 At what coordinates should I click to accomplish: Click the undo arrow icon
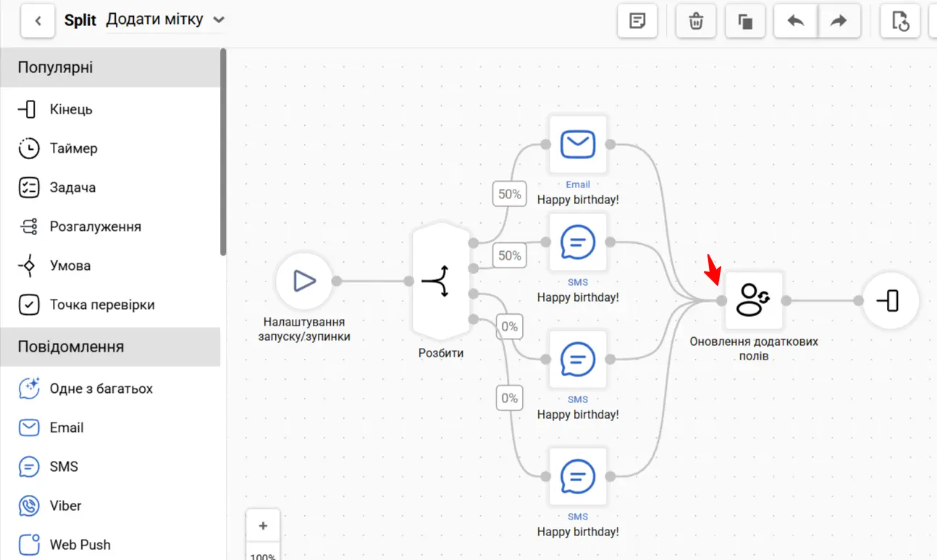[796, 21]
